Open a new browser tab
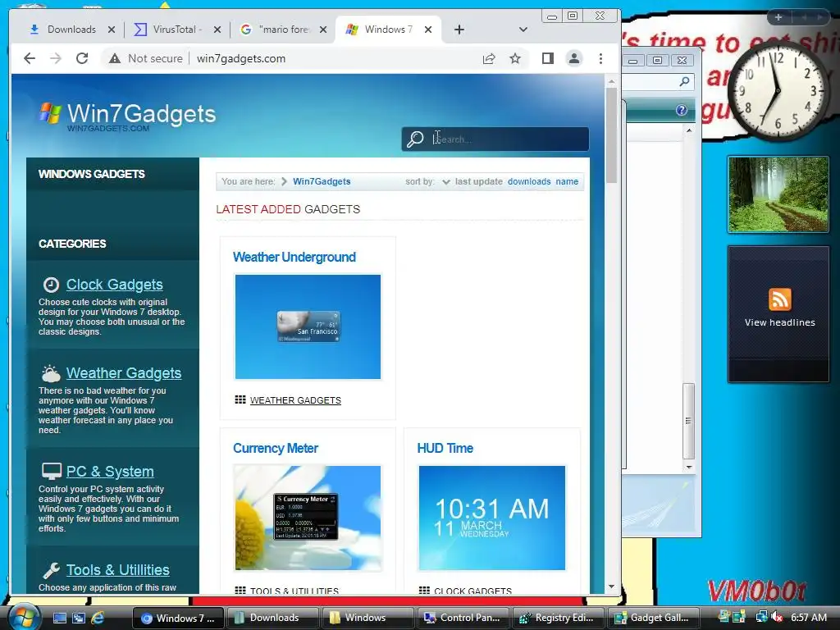 [x=459, y=30]
